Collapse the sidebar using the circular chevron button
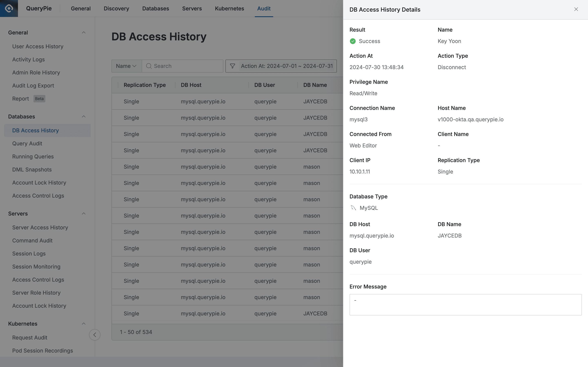The image size is (588, 367). pyautogui.click(x=95, y=335)
